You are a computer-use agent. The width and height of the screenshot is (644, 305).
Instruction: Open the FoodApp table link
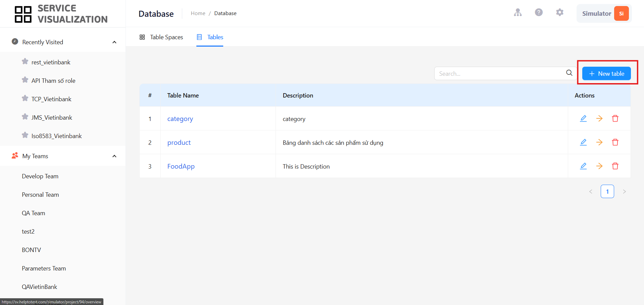point(181,166)
